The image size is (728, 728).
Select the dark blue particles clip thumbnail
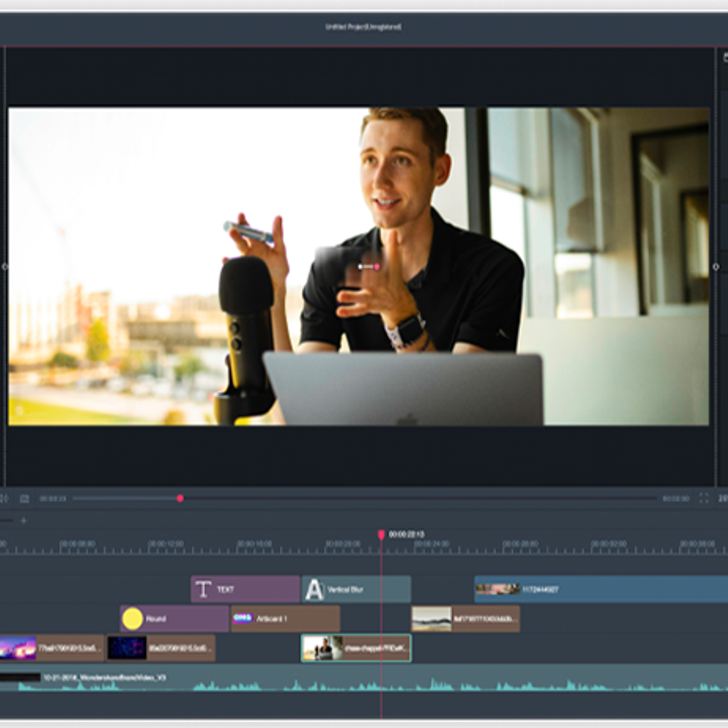(x=127, y=648)
